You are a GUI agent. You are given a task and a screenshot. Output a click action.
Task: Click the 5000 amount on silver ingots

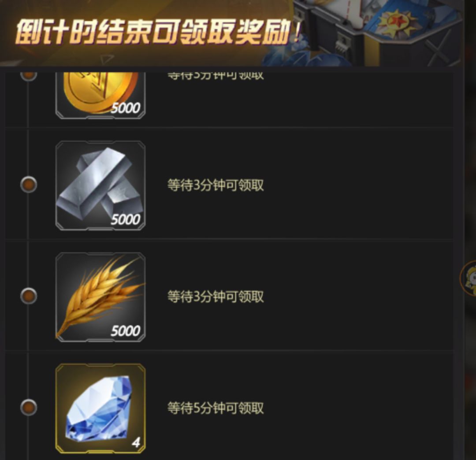tap(125, 219)
